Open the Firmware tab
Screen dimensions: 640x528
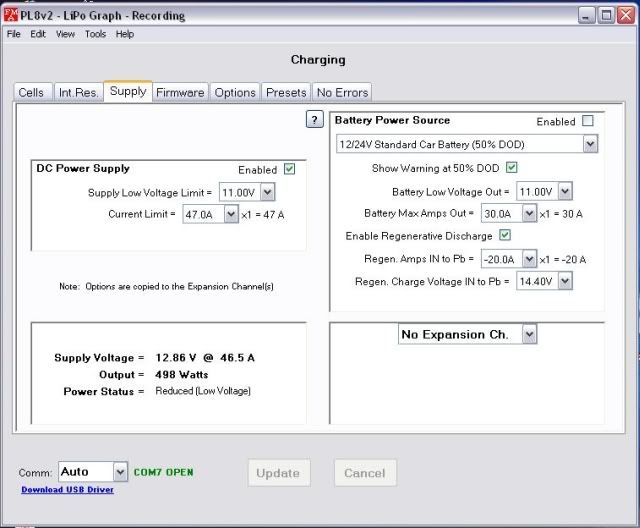(x=180, y=92)
